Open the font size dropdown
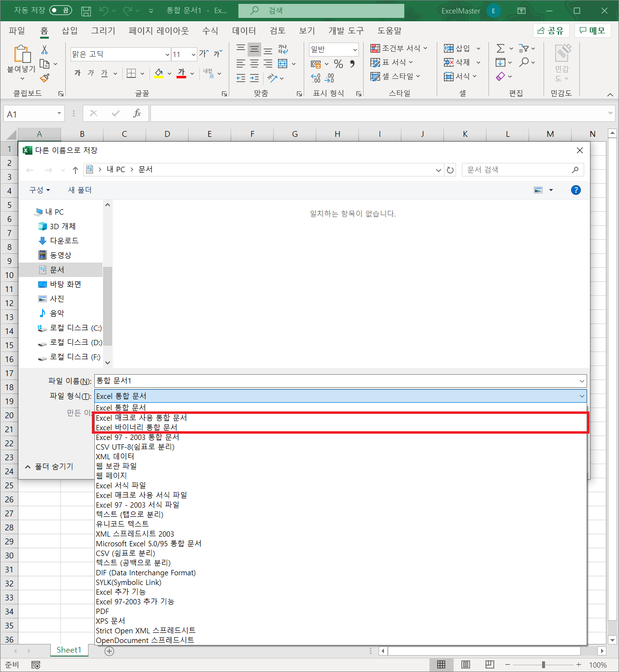This screenshot has height=672, width=619. (193, 54)
